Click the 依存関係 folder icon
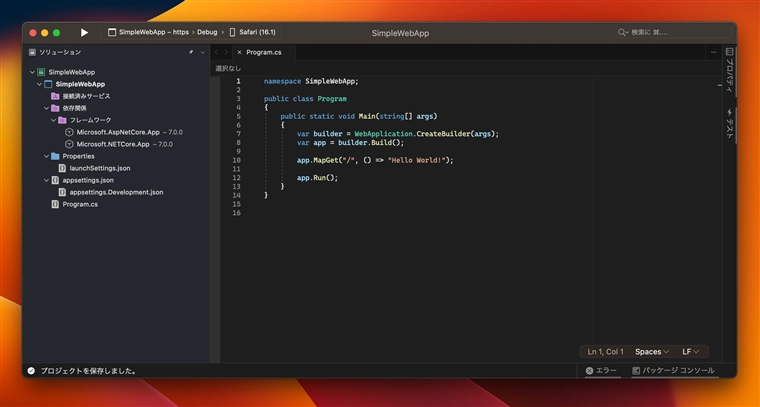The height and width of the screenshot is (407, 760). point(55,108)
